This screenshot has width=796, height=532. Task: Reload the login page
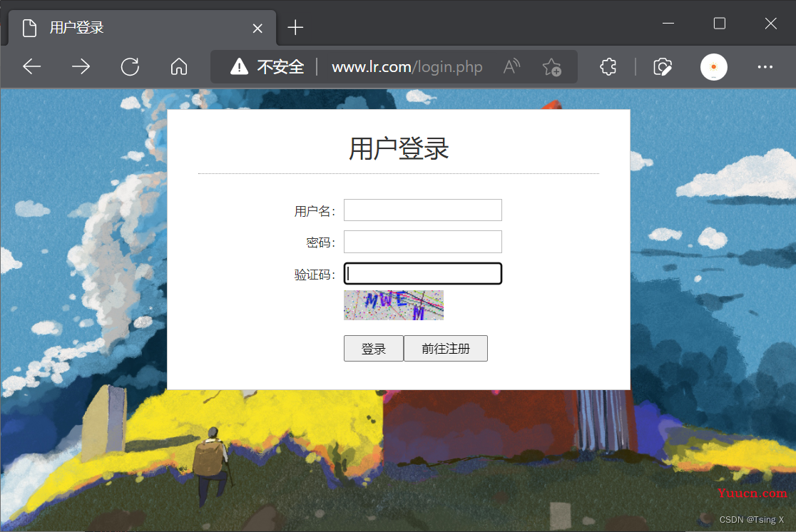coord(130,66)
